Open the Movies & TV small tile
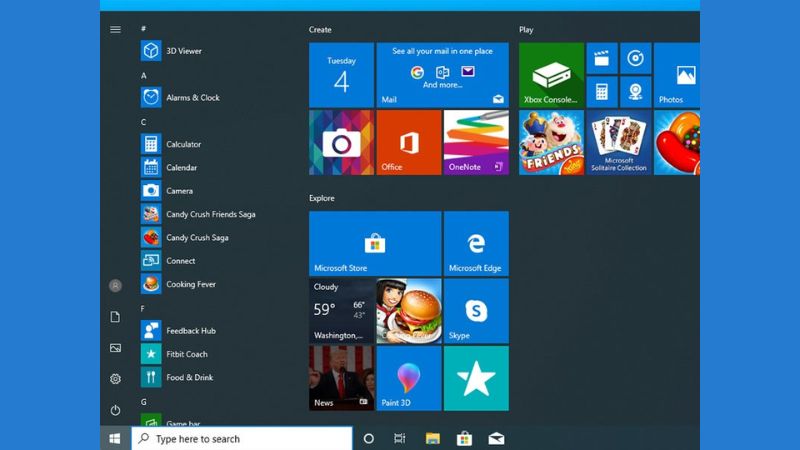Viewport: 800px width, 450px height. pos(602,58)
